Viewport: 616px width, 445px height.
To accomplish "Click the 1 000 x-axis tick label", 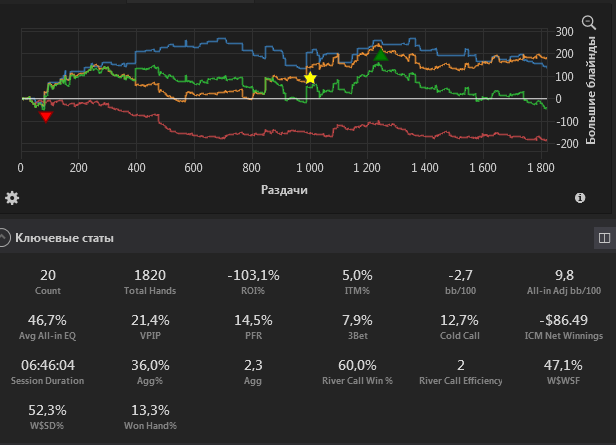I will coord(310,168).
